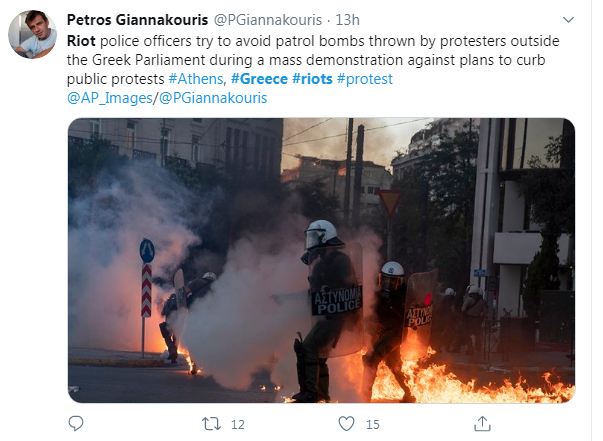The height and width of the screenshot is (441, 603).
Task: Open the @PGiannakouris mention in tweet text
Action: [213, 98]
